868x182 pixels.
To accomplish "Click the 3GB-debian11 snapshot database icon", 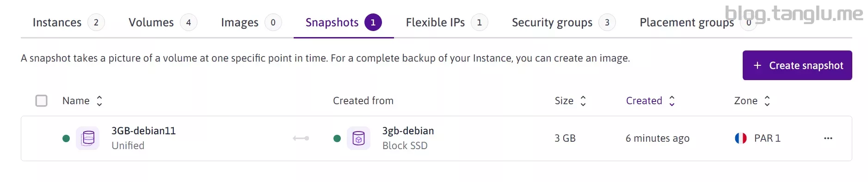I will point(88,138).
